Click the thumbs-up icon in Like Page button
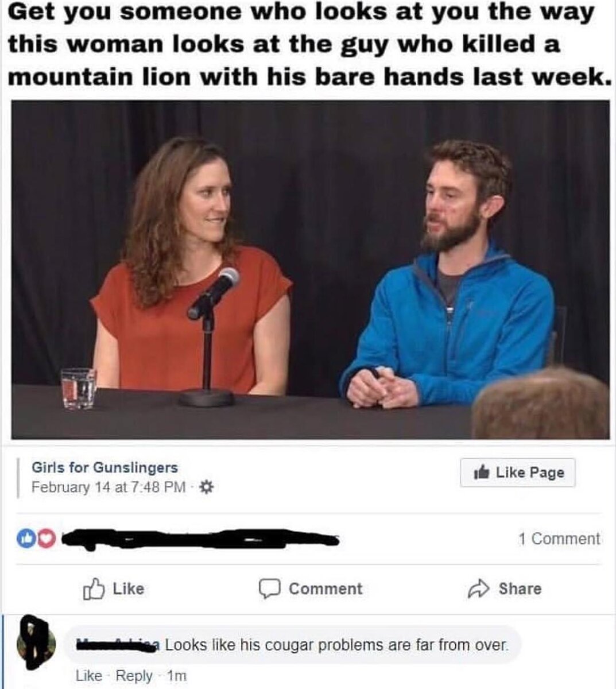This screenshot has width=616, height=689. coord(481,473)
